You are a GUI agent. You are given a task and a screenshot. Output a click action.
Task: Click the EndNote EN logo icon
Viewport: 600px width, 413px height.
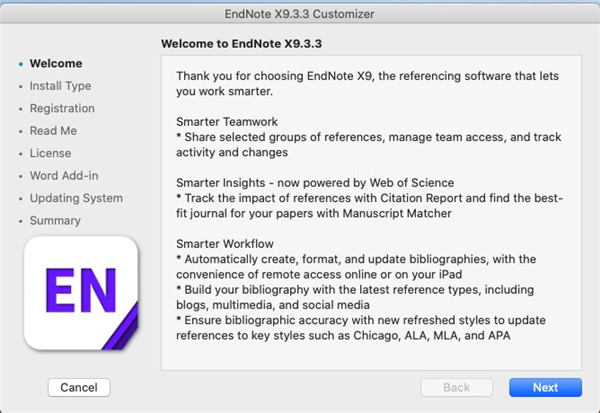coord(81,293)
